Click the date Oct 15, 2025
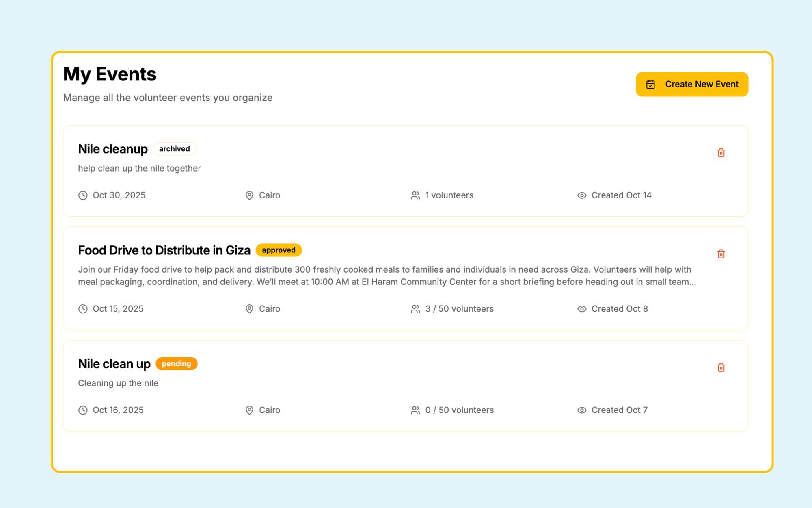The height and width of the screenshot is (508, 812). tap(118, 309)
